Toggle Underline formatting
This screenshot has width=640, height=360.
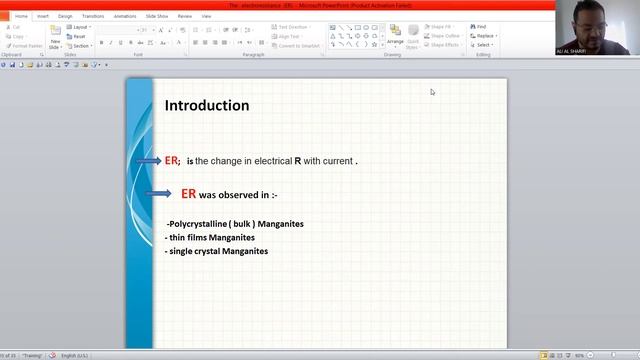(x=121, y=42)
